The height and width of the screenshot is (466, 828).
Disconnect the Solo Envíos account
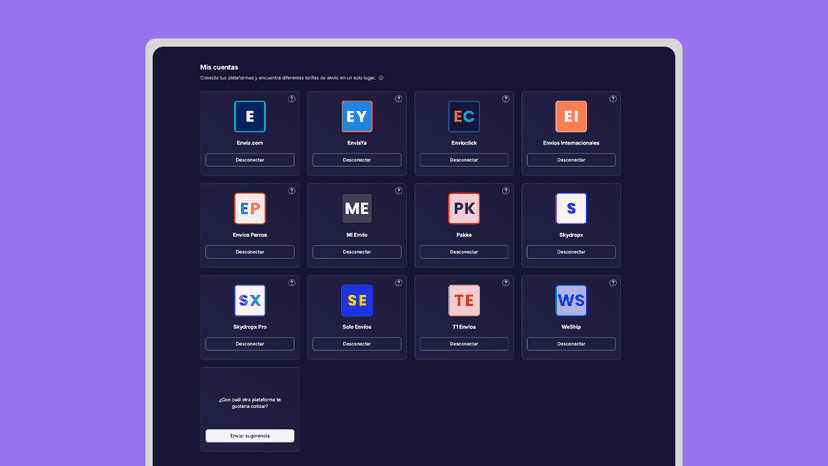pos(357,343)
